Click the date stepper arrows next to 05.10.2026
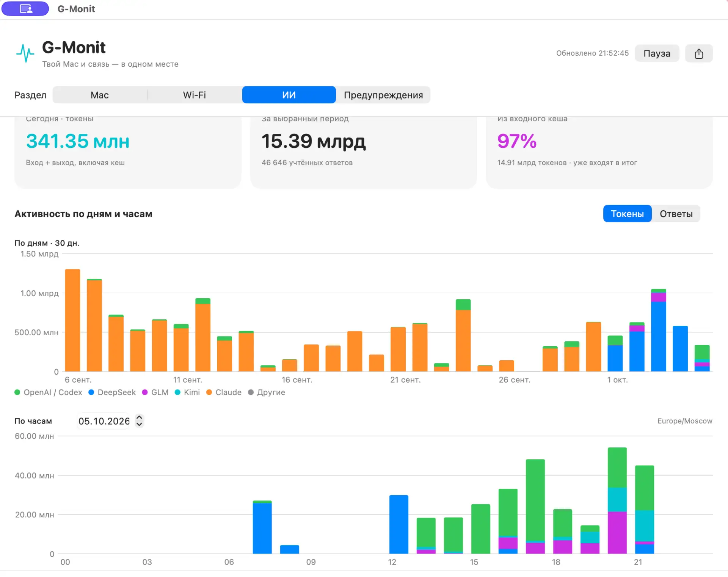Image resolution: width=728 pixels, height=577 pixels. (139, 421)
